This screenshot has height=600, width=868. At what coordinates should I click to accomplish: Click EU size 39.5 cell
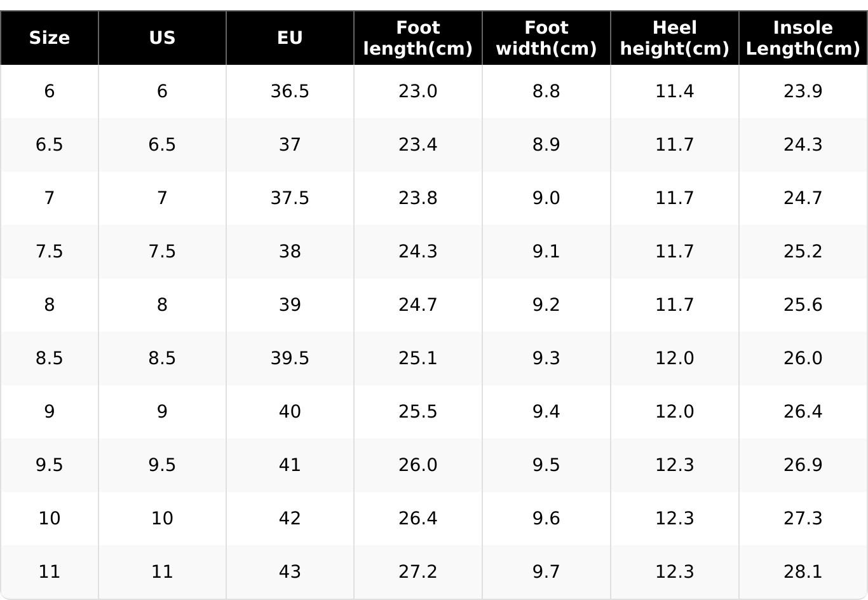point(290,358)
